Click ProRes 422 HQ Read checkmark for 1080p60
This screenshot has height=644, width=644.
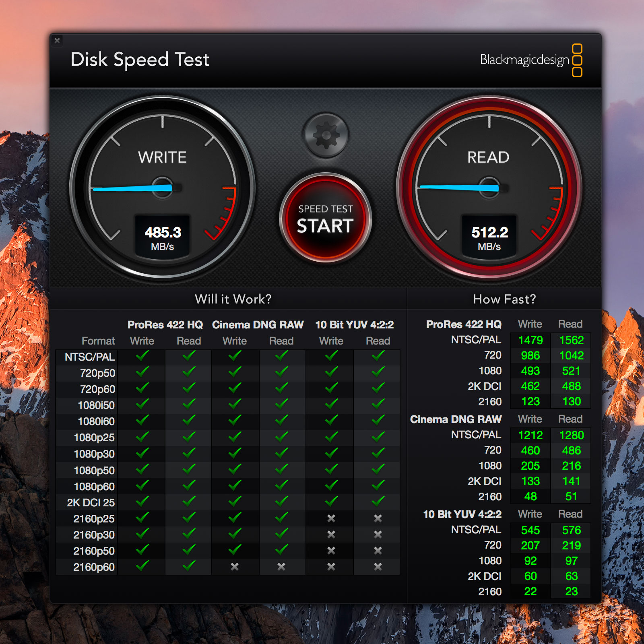click(188, 486)
